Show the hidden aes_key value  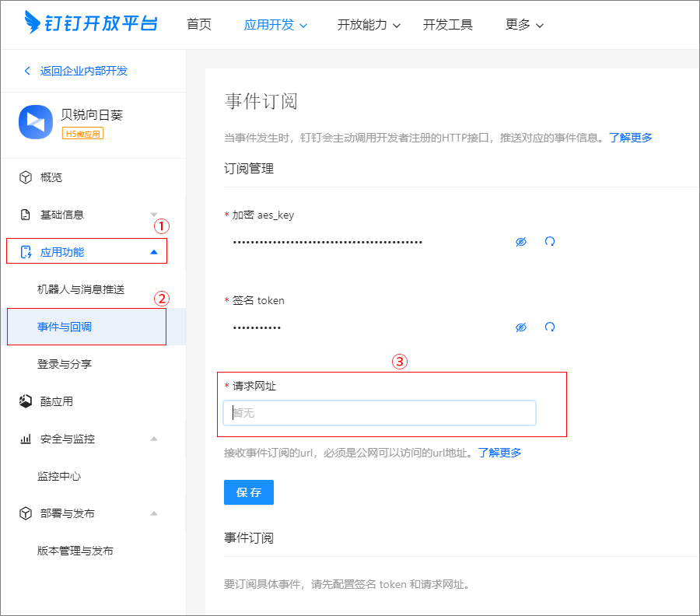click(521, 242)
